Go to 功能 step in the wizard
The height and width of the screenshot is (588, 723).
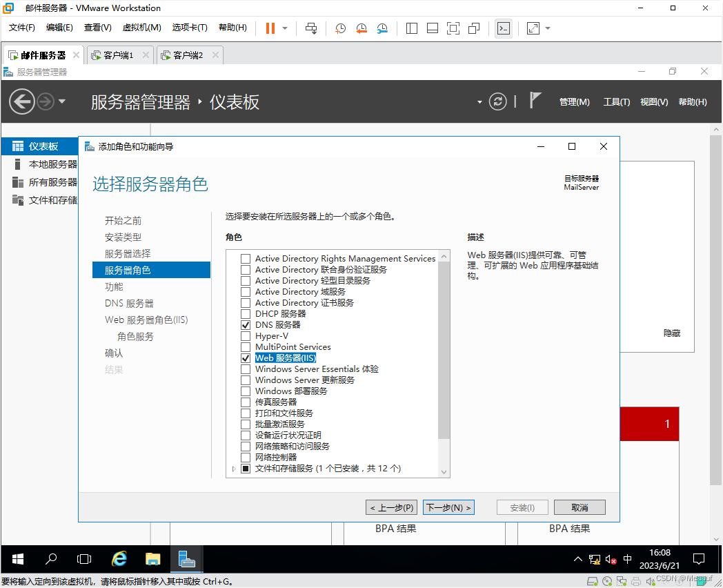pyautogui.click(x=114, y=287)
